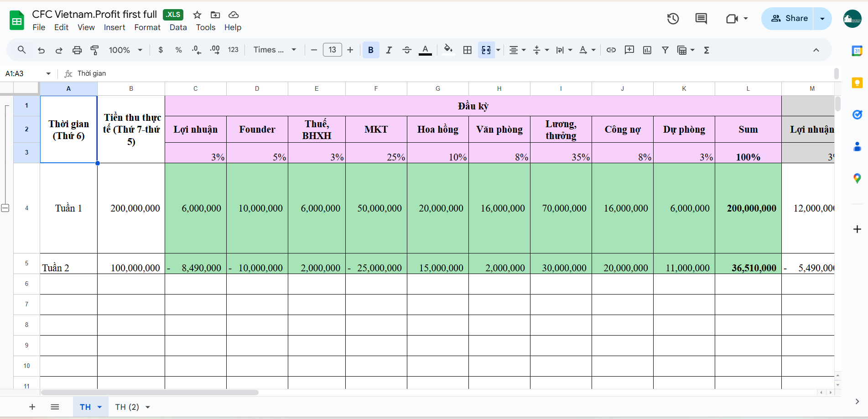Image resolution: width=868 pixels, height=419 pixels.
Task: Undo the last action
Action: point(41,50)
